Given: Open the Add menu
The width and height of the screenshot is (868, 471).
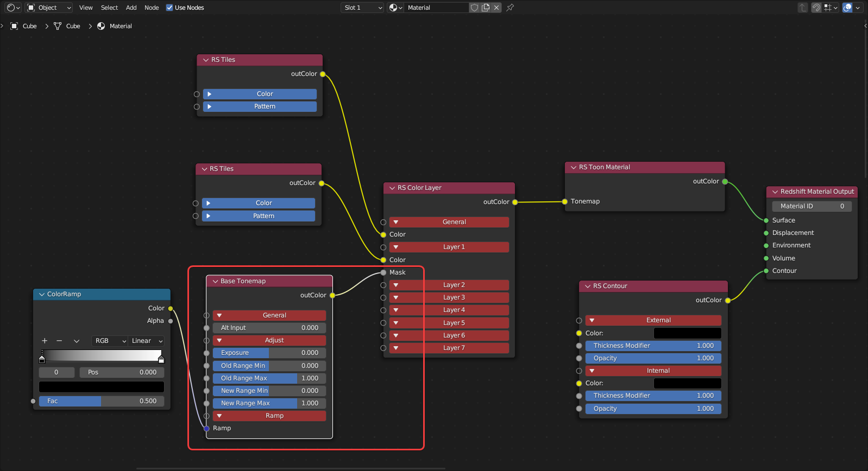Looking at the screenshot, I should click(131, 8).
